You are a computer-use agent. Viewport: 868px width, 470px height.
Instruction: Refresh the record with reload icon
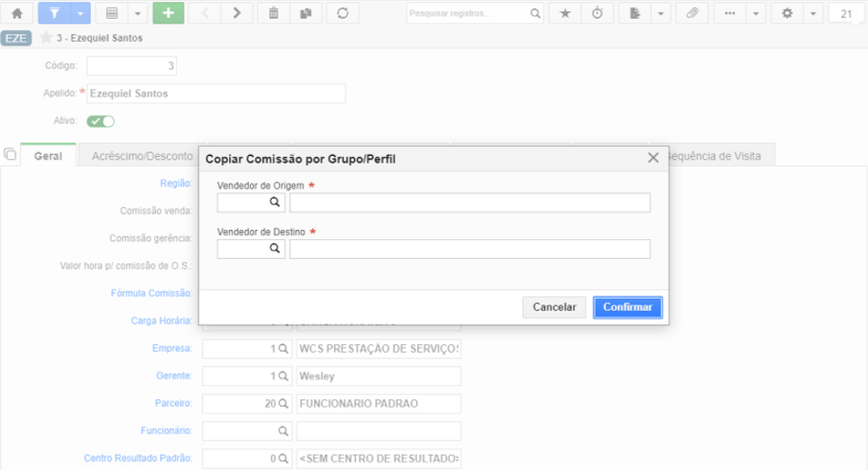pyautogui.click(x=343, y=13)
